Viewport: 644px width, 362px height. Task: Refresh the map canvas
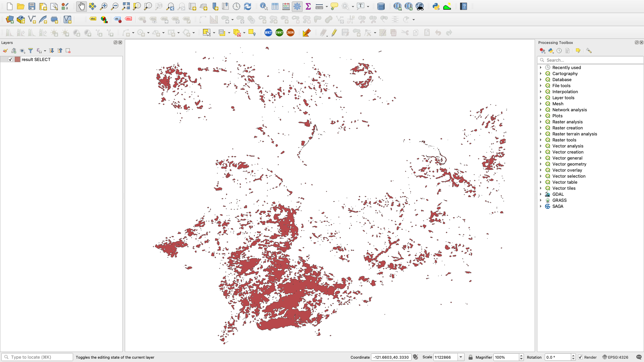point(248,6)
